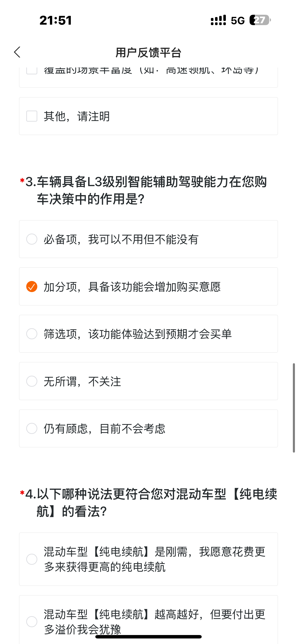Tap the 用户反馈平台 page title
This screenshot has width=297, height=644.
point(148,53)
